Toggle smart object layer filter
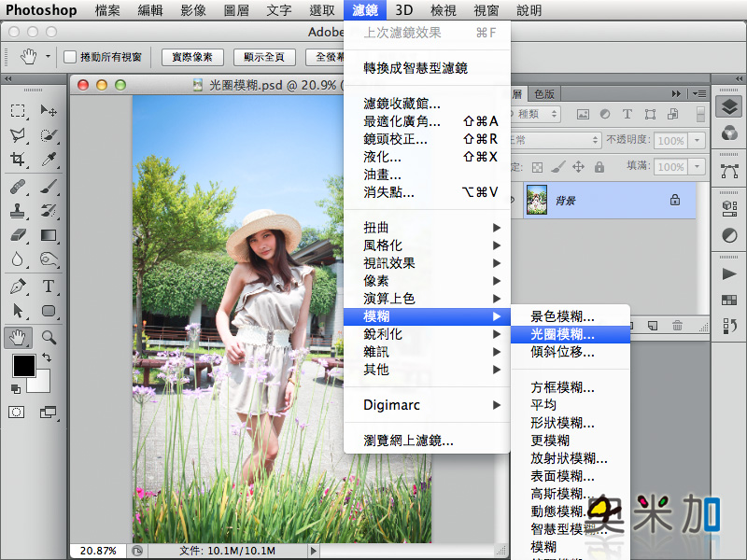The height and width of the screenshot is (560, 747). tap(672, 114)
